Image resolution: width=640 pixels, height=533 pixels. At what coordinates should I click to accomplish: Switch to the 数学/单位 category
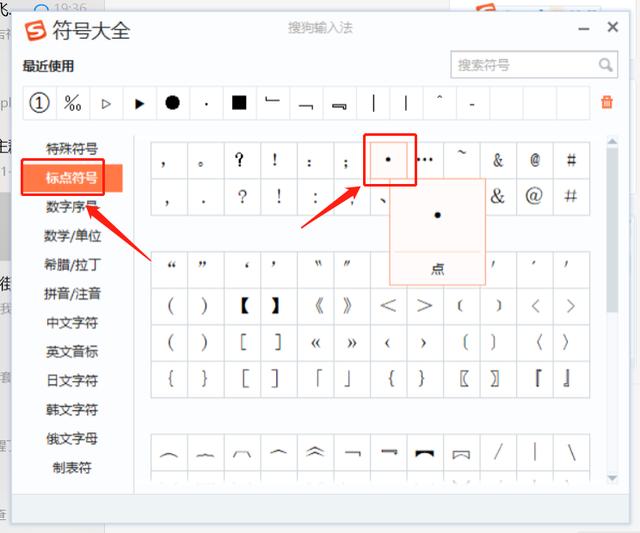click(x=72, y=236)
